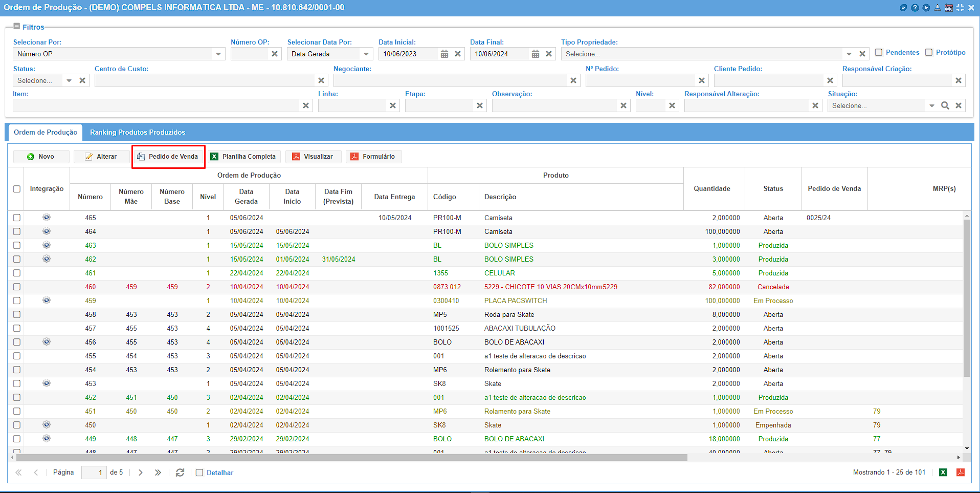Screen dimensions: 980x493
Task: Clear the Responsável Criação field
Action: pos(959,80)
